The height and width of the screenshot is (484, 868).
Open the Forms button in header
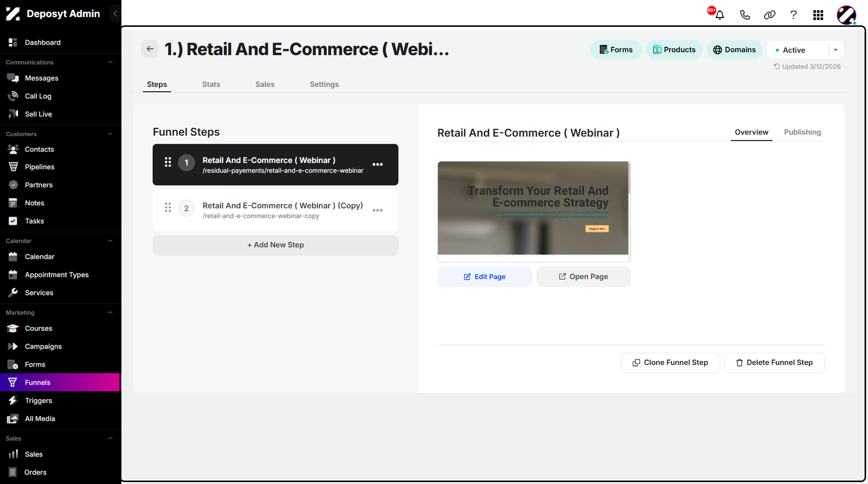coord(616,50)
